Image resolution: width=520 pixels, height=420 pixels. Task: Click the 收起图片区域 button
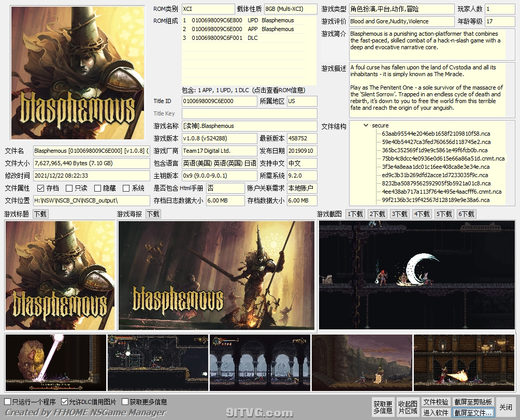click(x=408, y=407)
